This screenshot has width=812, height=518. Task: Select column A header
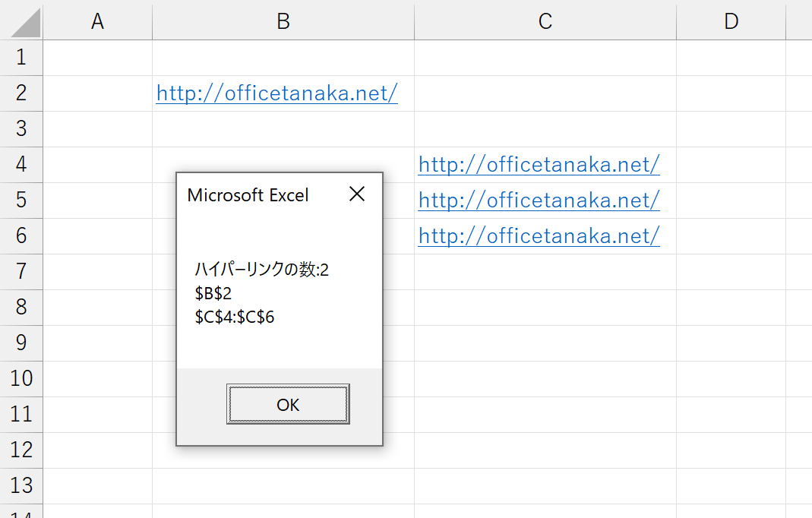[97, 21]
